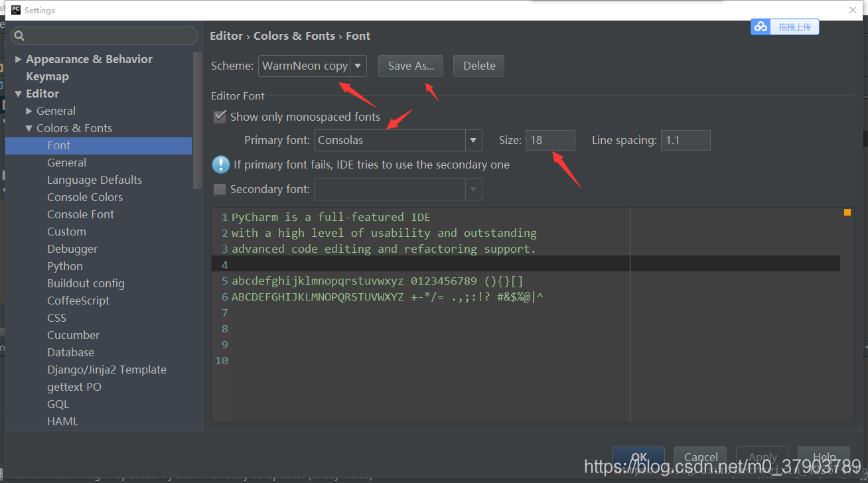Select Font under Colors & Fonts
This screenshot has width=868, height=483.
(98, 145)
